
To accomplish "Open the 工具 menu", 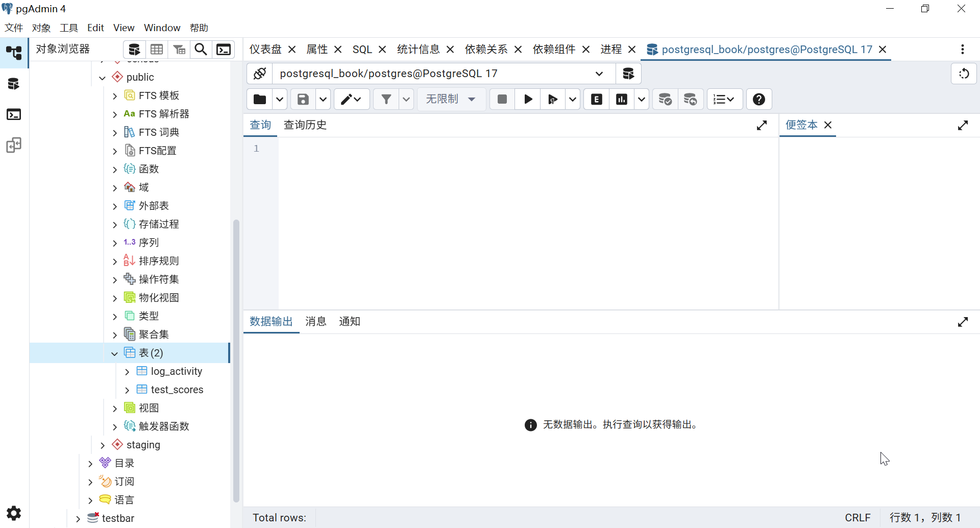I will [69, 28].
